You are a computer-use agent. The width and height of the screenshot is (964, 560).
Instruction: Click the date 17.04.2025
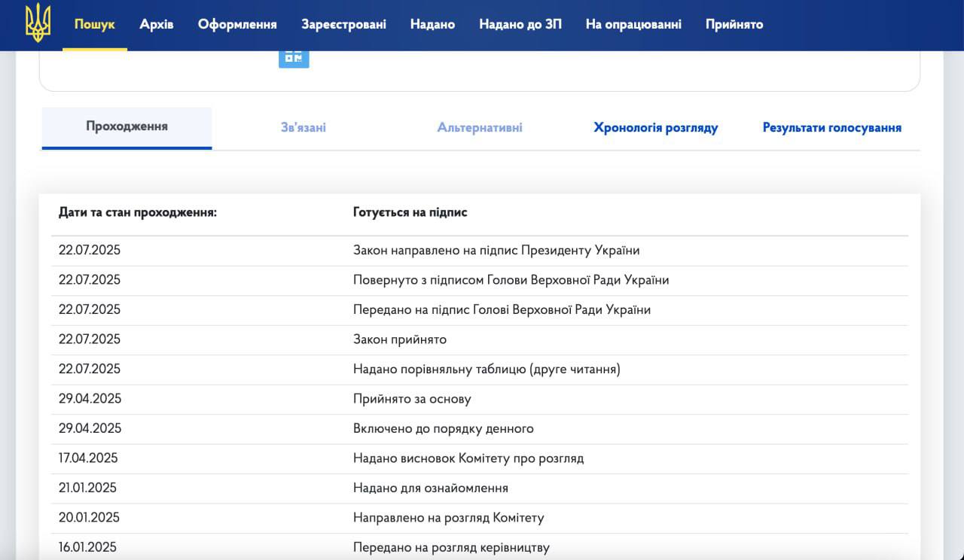88,458
